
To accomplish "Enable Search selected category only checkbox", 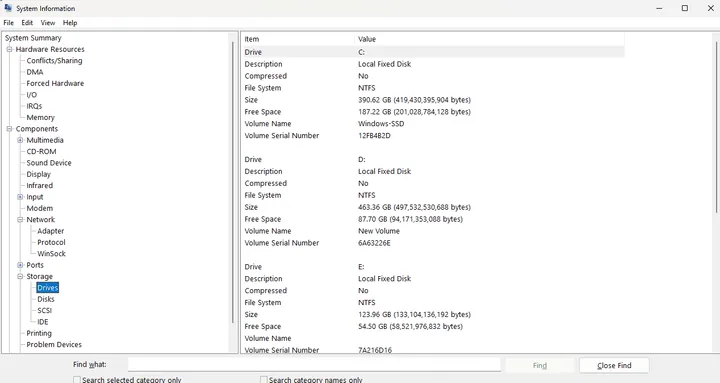I will click(77, 380).
